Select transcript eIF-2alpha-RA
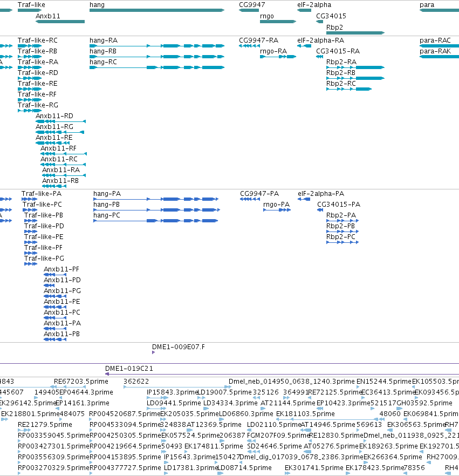 [321, 40]
